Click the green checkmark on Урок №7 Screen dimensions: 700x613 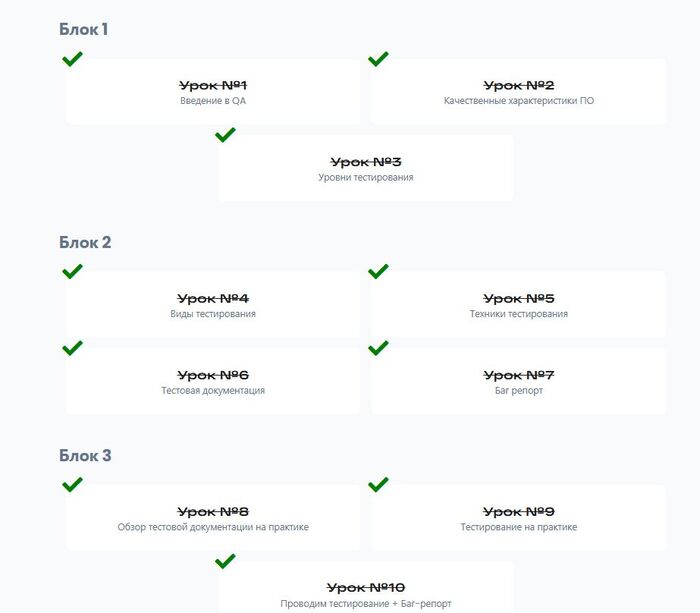click(x=378, y=348)
